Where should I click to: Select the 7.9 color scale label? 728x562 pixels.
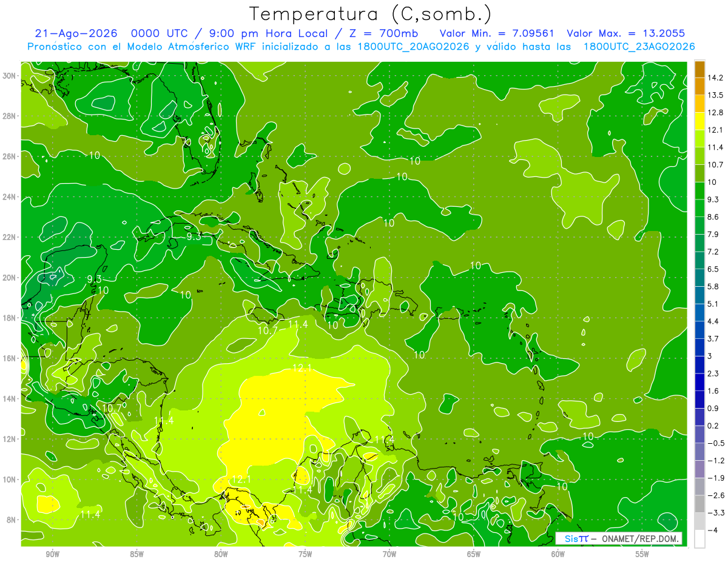click(713, 235)
